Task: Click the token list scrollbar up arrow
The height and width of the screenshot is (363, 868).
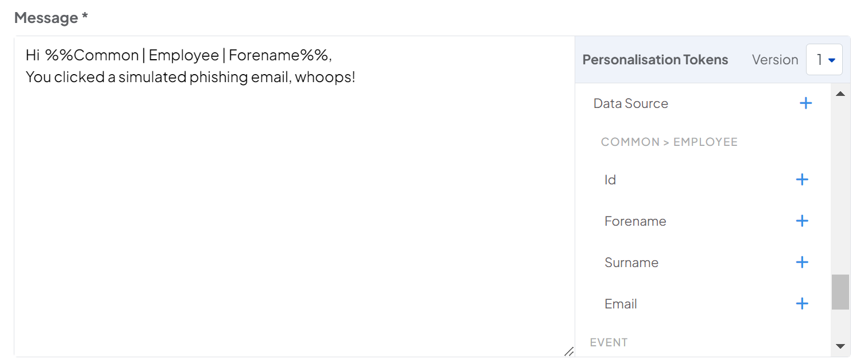Action: tap(840, 94)
